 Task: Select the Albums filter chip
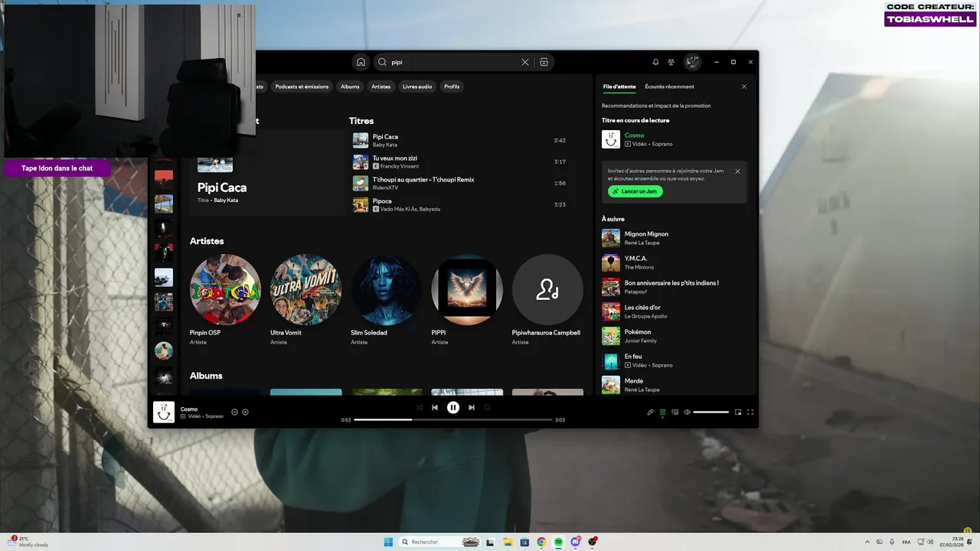pos(350,86)
